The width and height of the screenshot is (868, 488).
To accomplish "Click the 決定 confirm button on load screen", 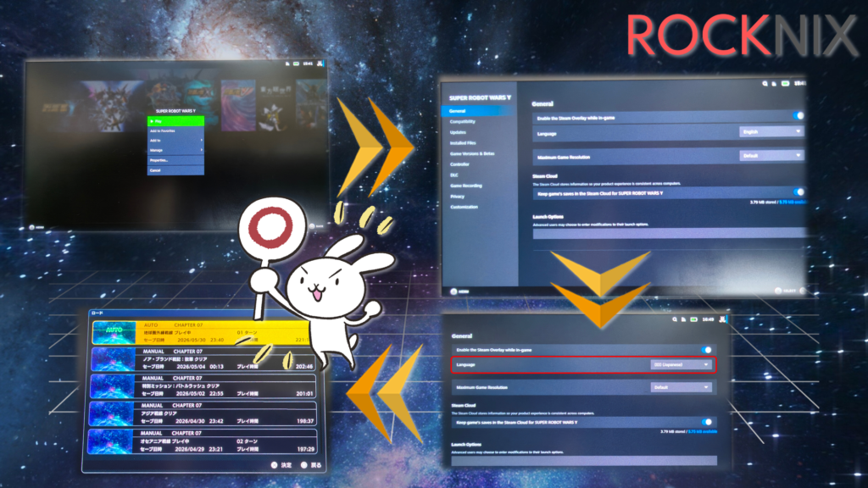I will tap(281, 465).
